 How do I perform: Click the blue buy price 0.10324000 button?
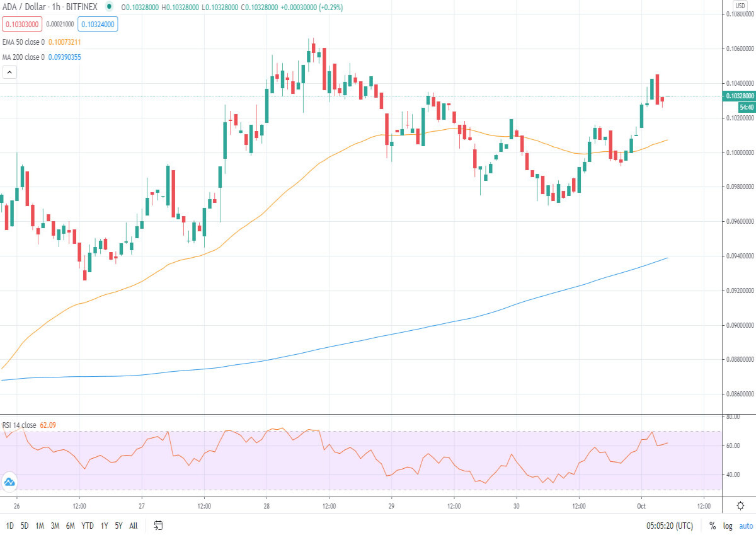click(98, 25)
